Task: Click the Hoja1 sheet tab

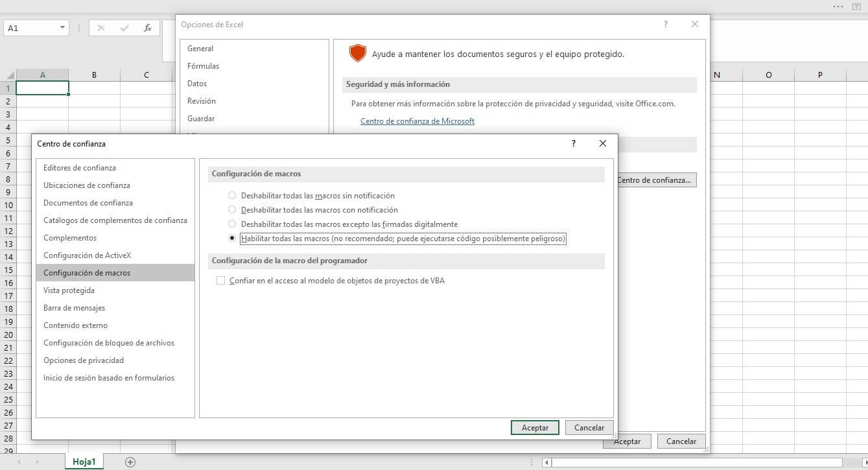Action: tap(84, 462)
